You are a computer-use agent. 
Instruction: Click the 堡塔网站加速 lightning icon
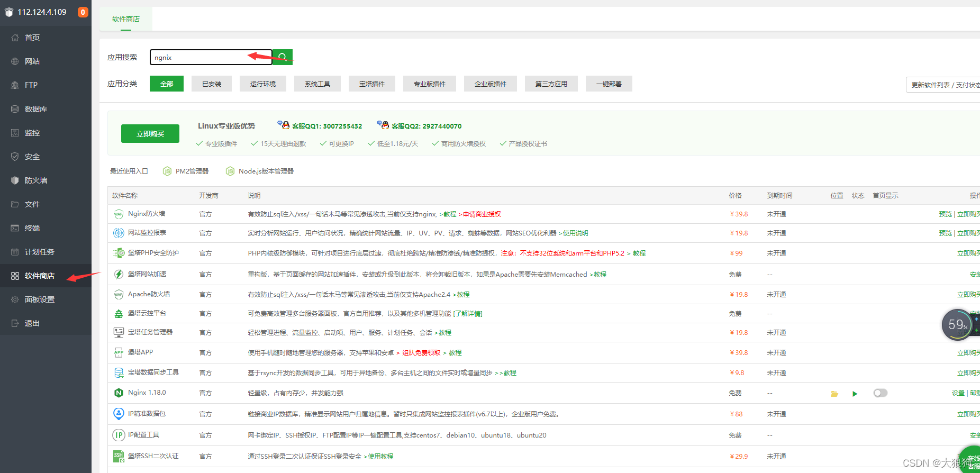pyautogui.click(x=119, y=274)
